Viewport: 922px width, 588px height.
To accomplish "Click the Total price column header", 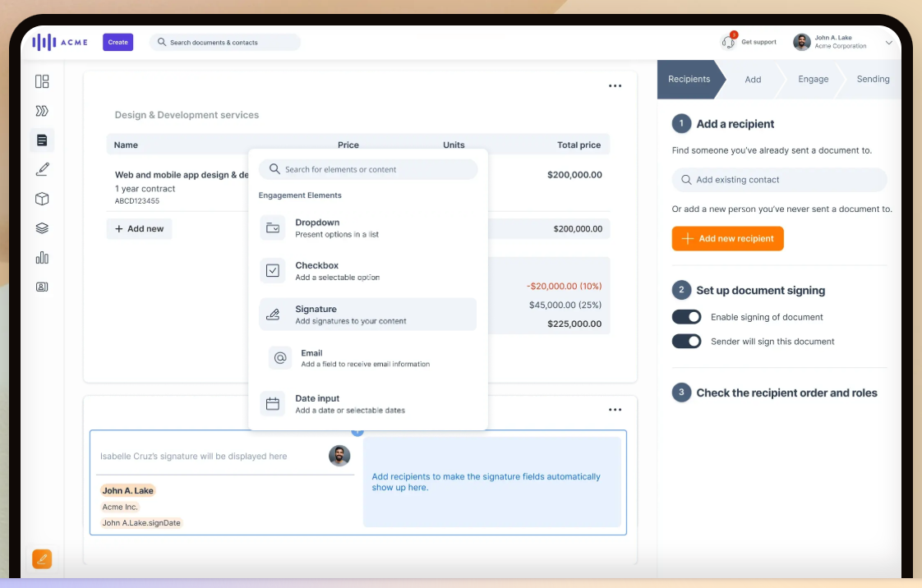I will (x=579, y=145).
